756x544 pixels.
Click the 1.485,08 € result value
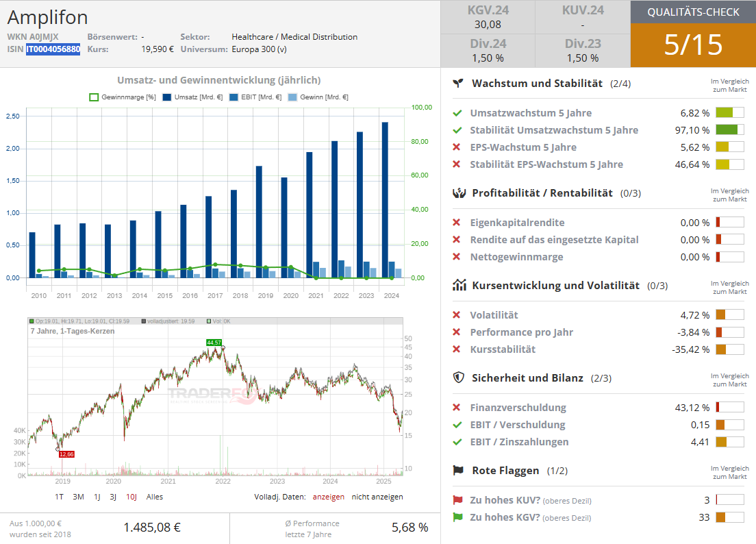152,528
